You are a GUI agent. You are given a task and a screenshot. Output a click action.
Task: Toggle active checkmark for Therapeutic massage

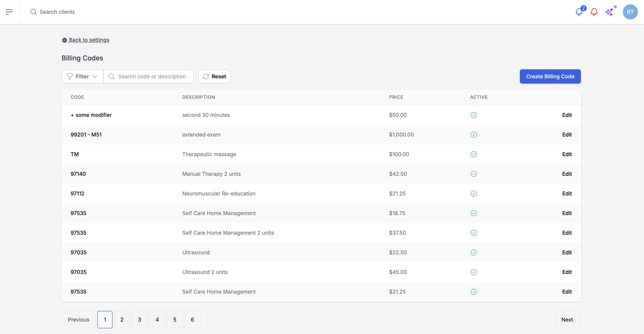pyautogui.click(x=474, y=154)
